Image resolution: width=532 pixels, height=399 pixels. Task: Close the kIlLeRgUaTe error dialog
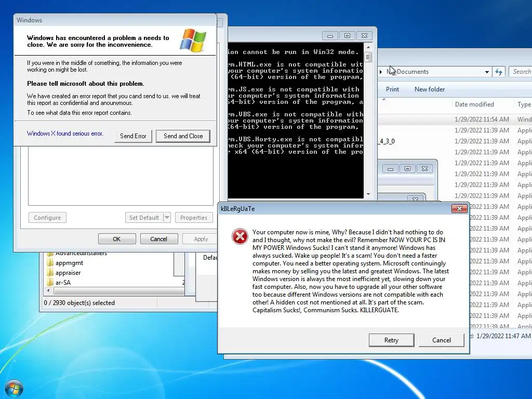[459, 209]
